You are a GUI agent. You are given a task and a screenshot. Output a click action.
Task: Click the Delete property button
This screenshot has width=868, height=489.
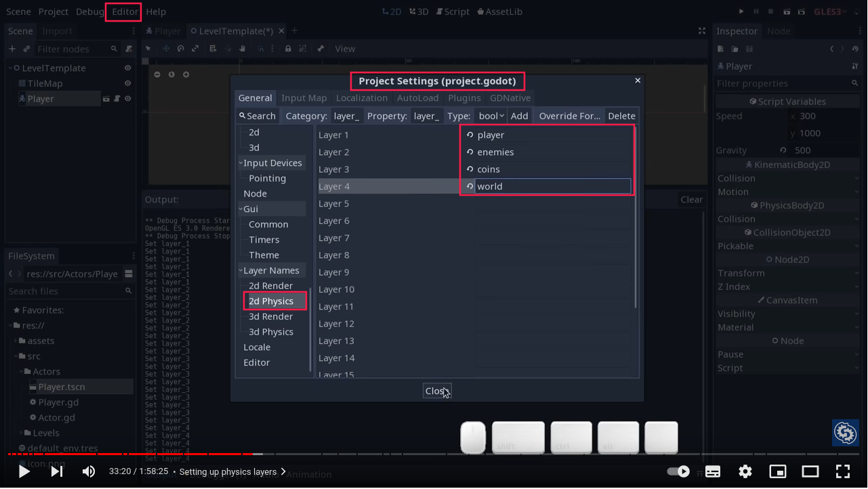pyautogui.click(x=621, y=116)
